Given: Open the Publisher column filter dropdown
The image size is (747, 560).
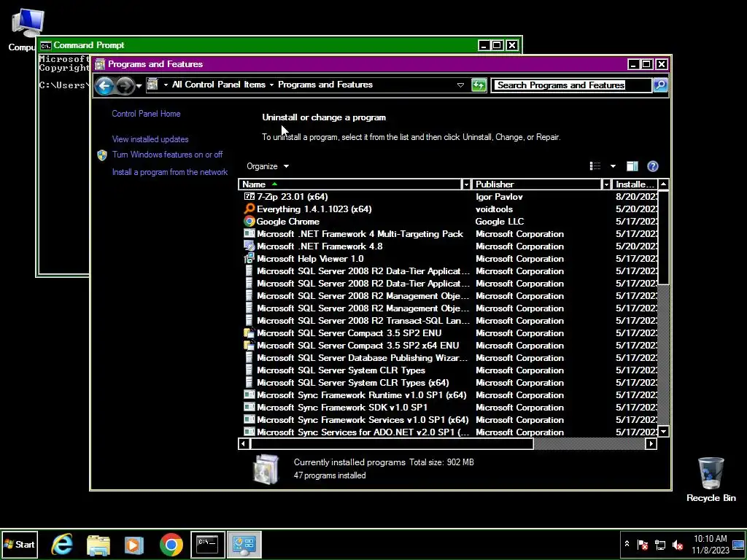Looking at the screenshot, I should click(x=606, y=184).
